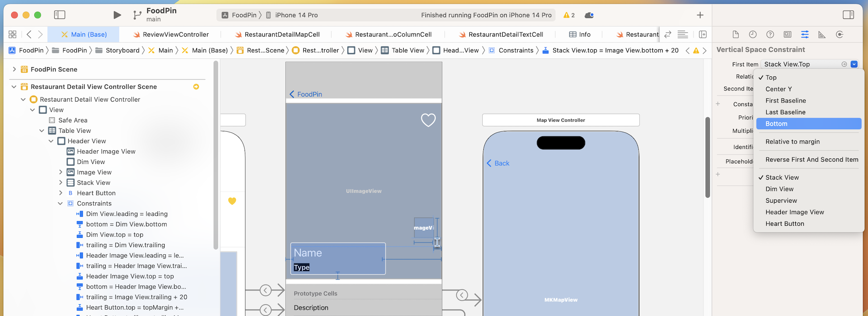Collapse the Constraints group in outline

coord(60,204)
